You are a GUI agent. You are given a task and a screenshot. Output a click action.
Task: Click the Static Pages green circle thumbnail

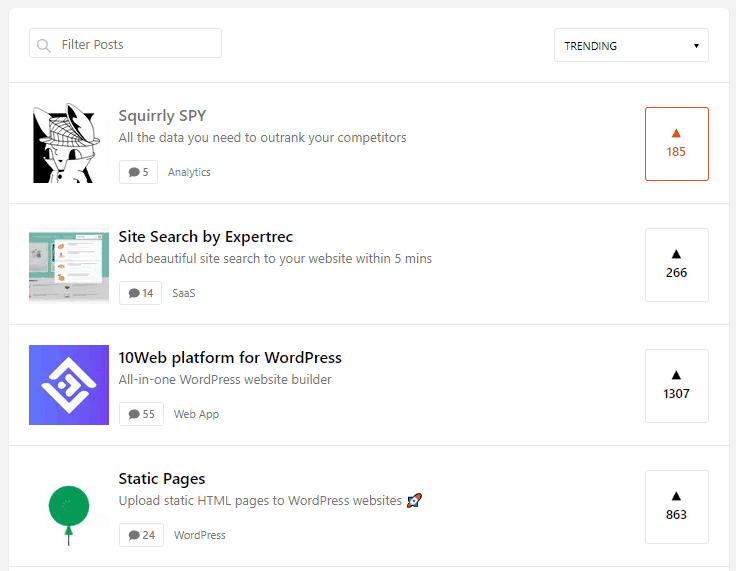69,506
